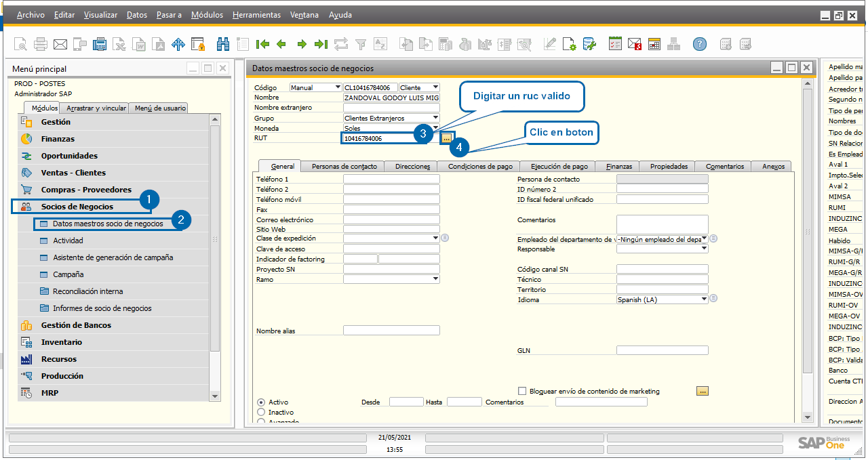Image resolution: width=868 pixels, height=460 pixels.
Task: Click the Send Email envelope icon
Action: [60, 45]
